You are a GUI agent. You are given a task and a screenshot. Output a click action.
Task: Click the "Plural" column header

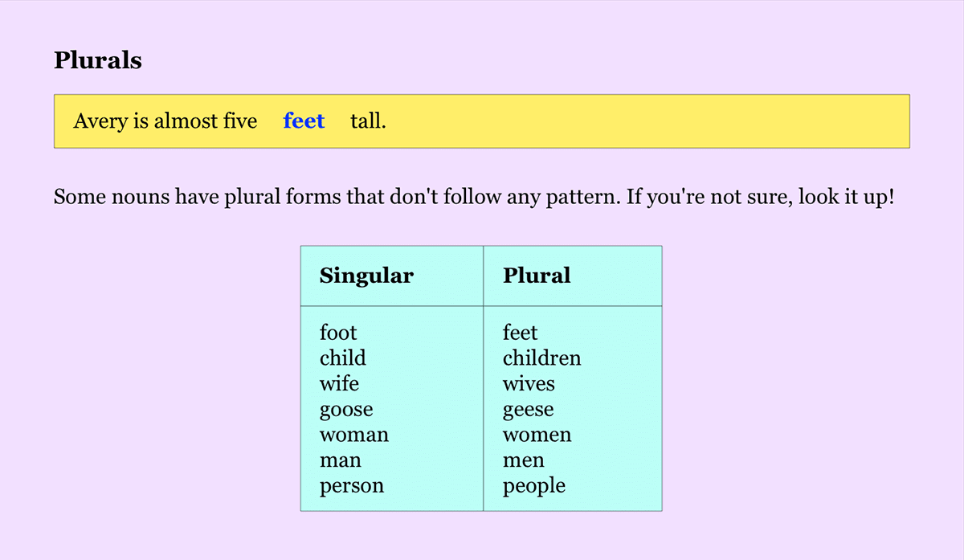point(537,276)
